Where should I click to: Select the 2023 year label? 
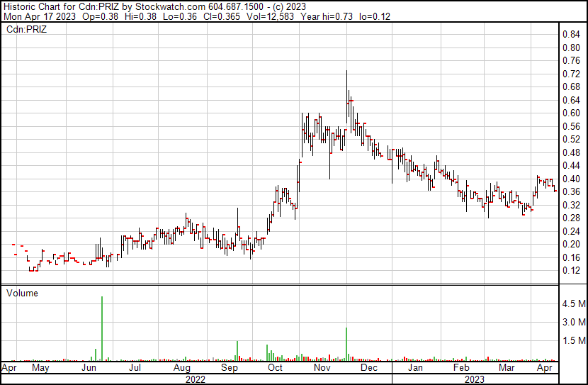474,379
